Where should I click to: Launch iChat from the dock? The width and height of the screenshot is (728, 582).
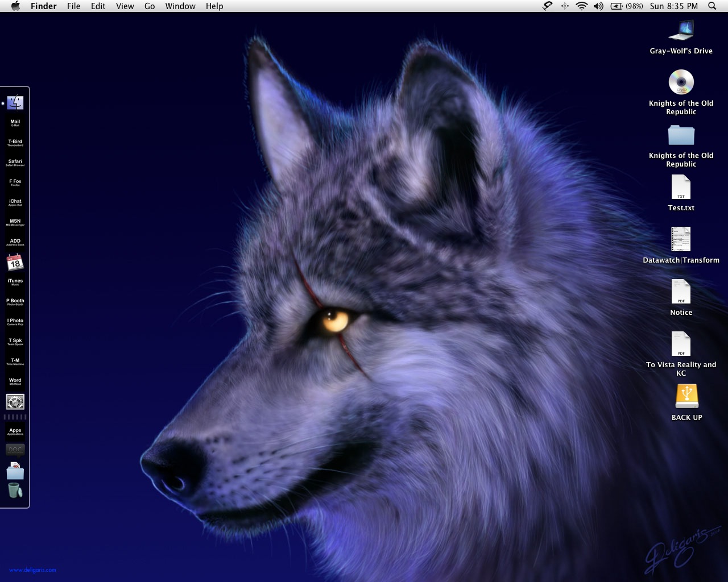pos(15,202)
